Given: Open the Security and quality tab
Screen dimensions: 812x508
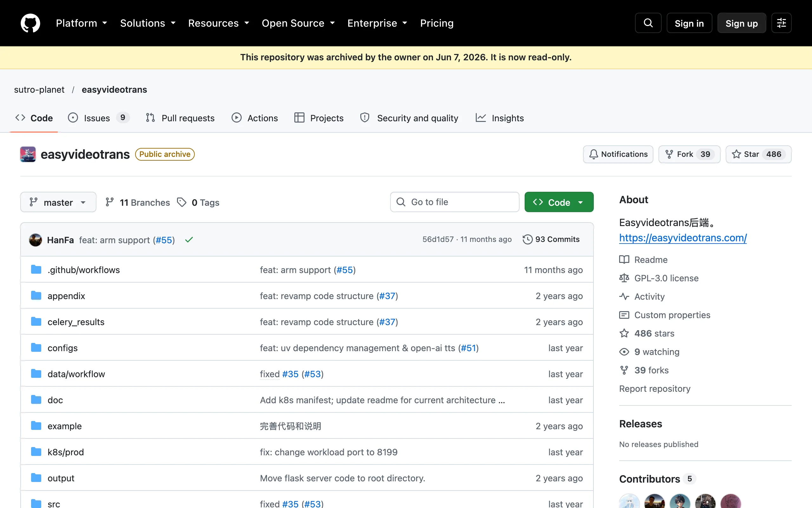Looking at the screenshot, I should (x=409, y=118).
